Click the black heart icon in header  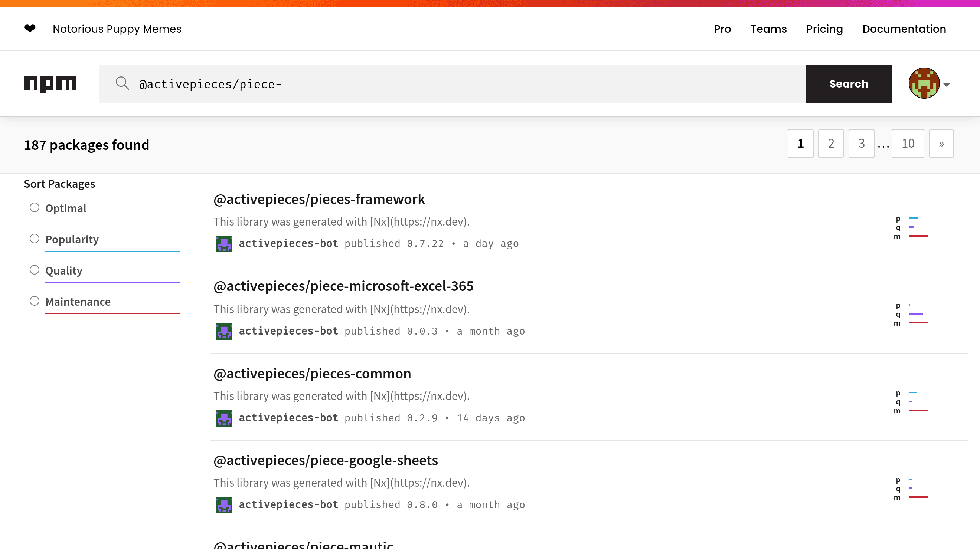30,29
